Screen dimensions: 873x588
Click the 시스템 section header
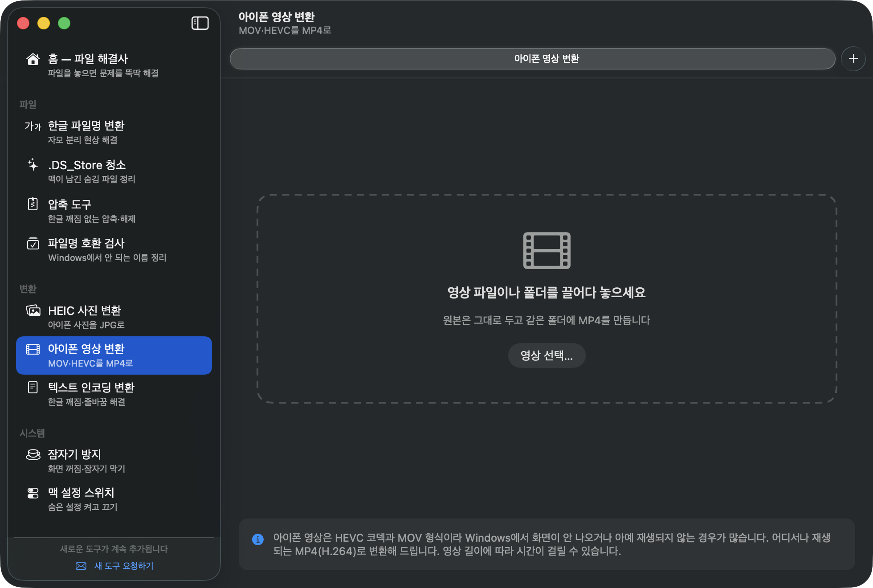[32, 433]
